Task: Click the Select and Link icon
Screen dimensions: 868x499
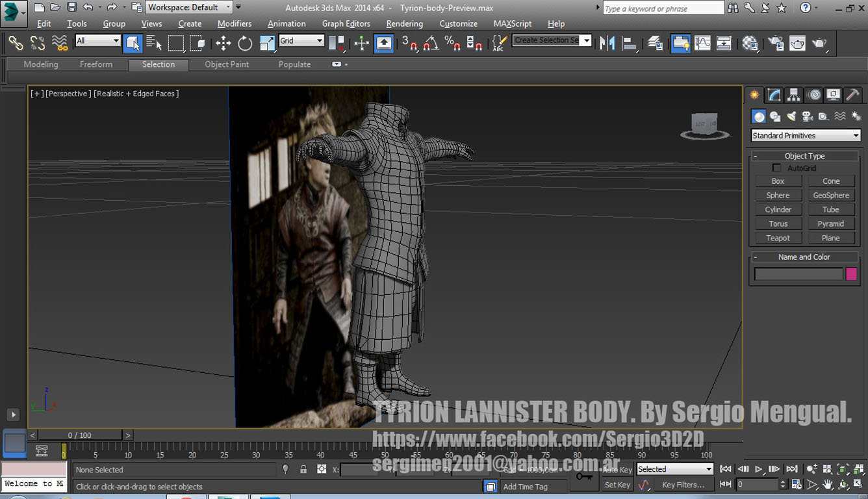Action: (16, 44)
